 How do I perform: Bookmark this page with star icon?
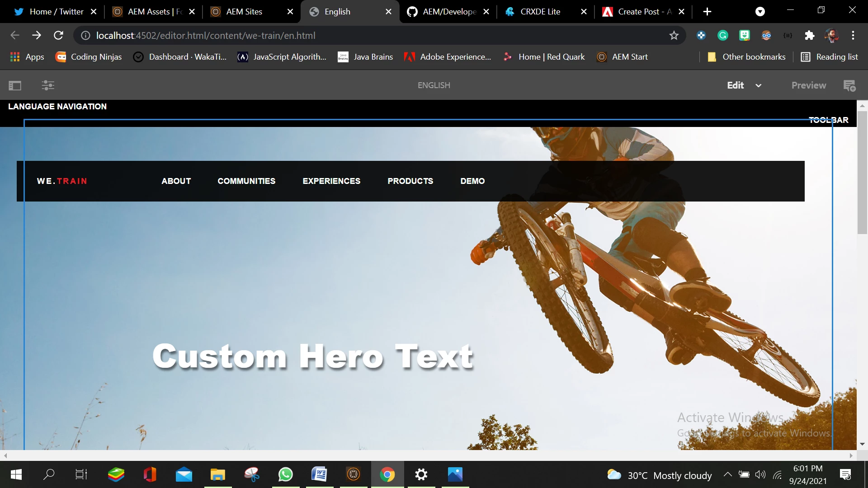tap(674, 36)
